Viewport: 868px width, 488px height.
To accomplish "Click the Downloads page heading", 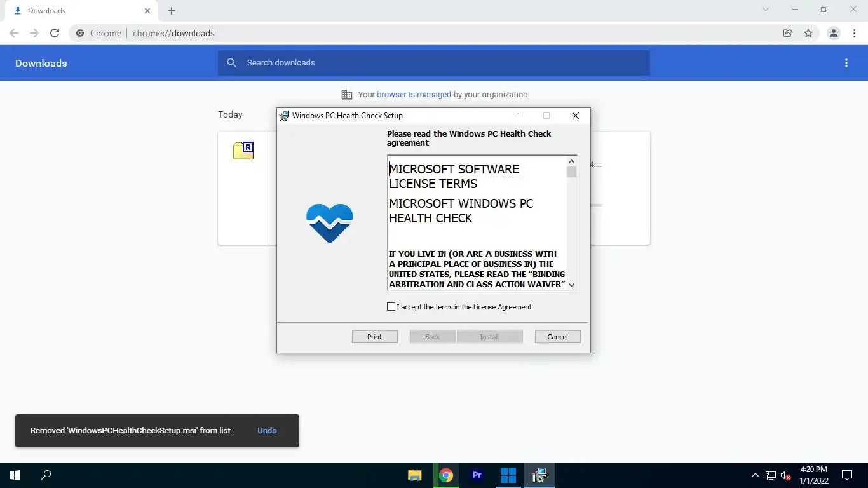I will pyautogui.click(x=41, y=63).
